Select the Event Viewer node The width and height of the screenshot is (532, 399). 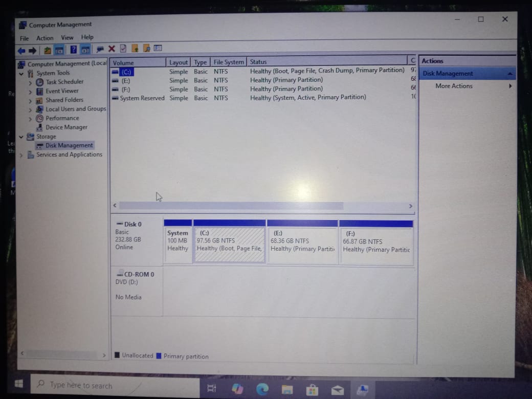click(x=62, y=91)
